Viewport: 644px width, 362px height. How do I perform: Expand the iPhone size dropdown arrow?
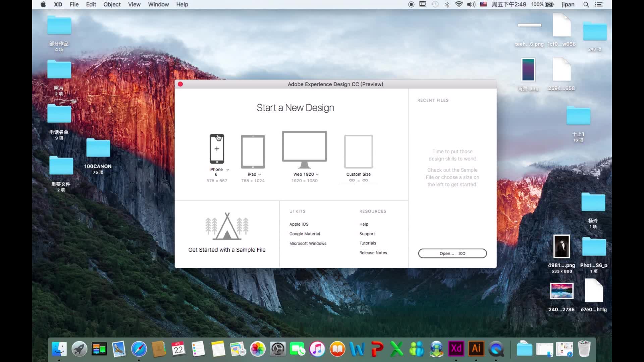pyautogui.click(x=228, y=170)
